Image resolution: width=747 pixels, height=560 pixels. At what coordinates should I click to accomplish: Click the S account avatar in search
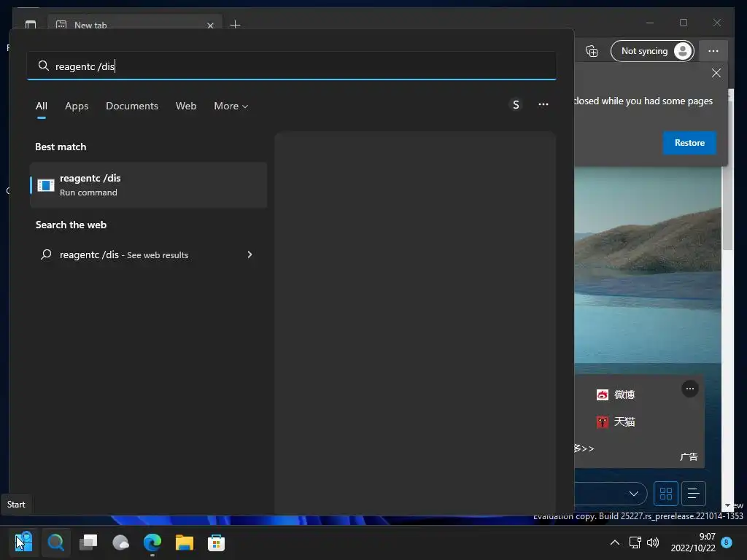pos(516,105)
